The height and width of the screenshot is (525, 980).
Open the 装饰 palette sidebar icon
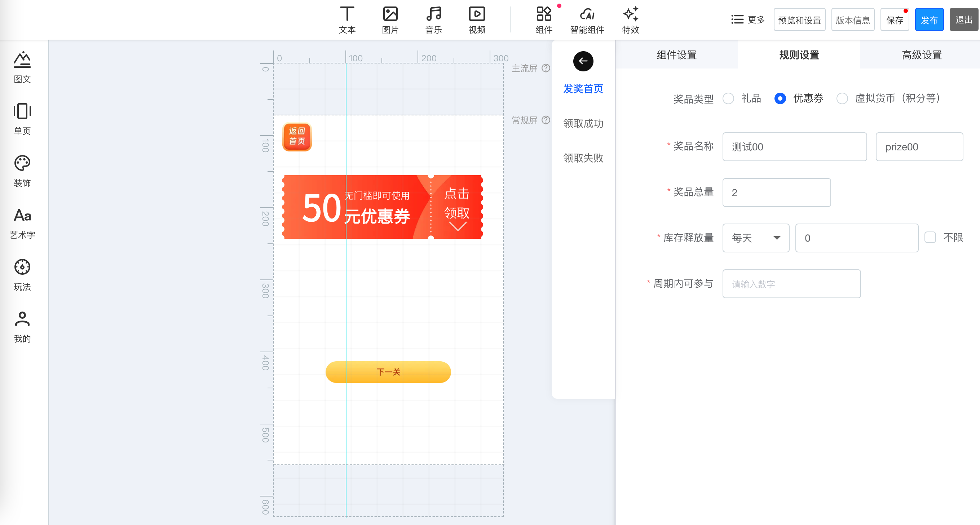click(x=22, y=164)
